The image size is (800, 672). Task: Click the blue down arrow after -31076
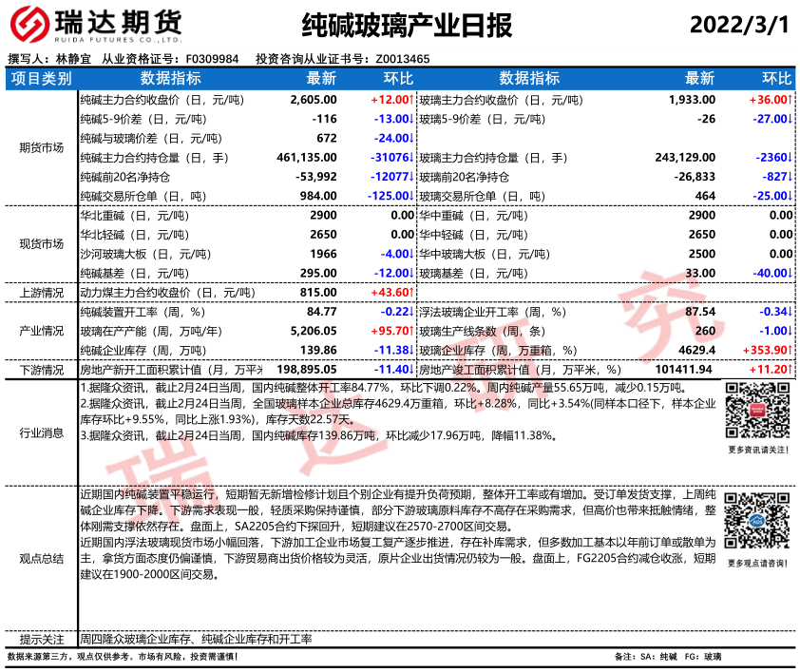point(412,158)
